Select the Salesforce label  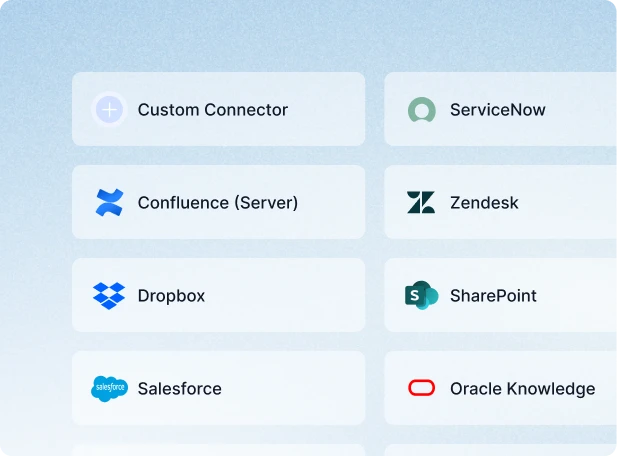pyautogui.click(x=179, y=389)
